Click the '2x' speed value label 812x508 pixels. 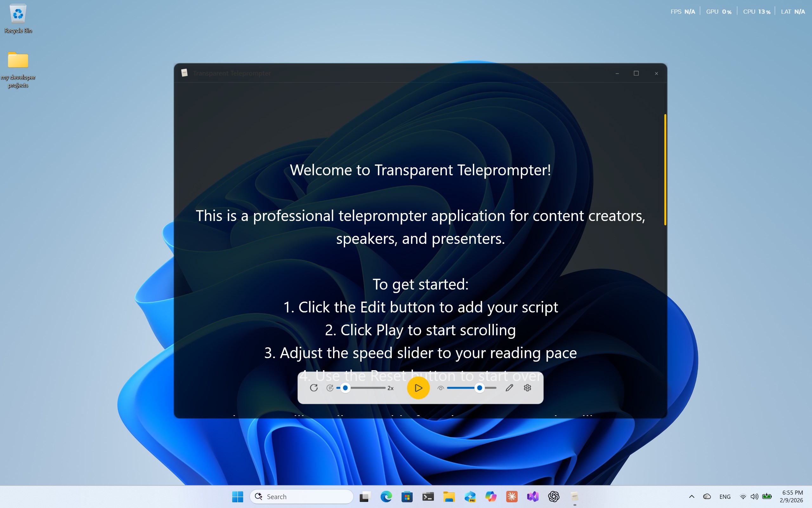[390, 388]
